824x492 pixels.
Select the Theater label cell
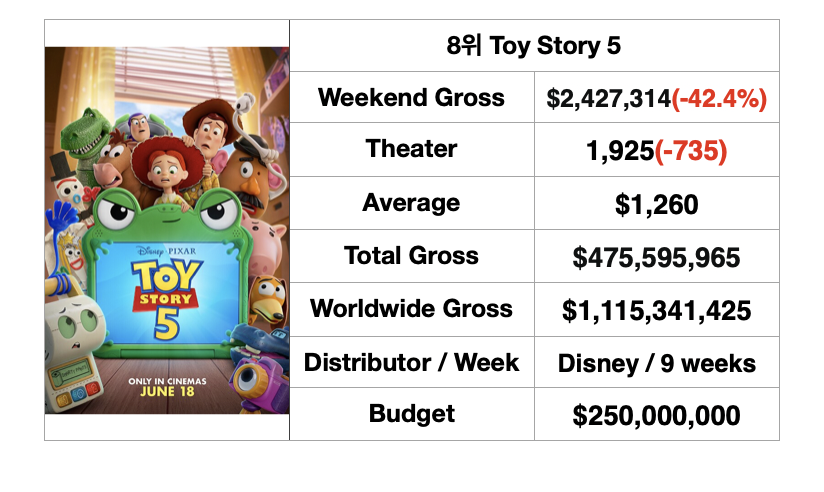click(x=411, y=149)
